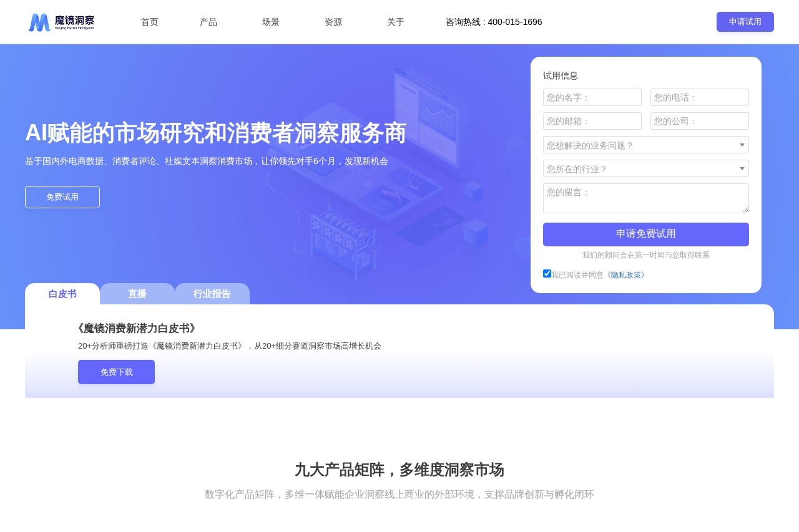Select the 白皮书 tab
Viewport: 799px width, 532px height.
point(62,293)
